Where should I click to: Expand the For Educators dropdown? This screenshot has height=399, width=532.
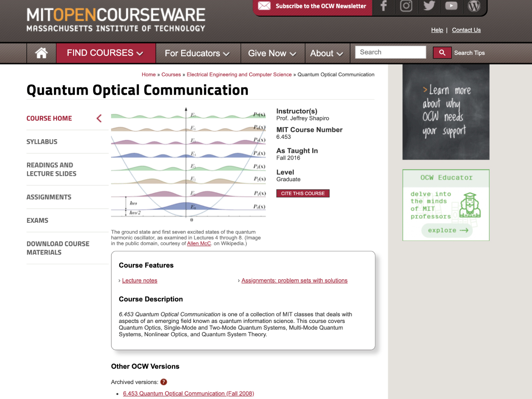point(197,53)
